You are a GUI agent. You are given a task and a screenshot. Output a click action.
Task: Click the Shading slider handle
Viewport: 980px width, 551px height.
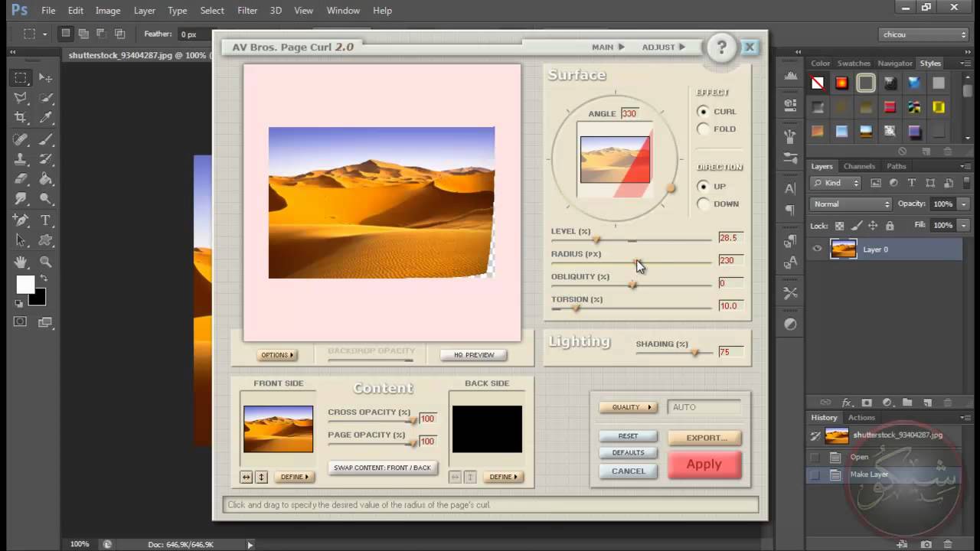[695, 352]
